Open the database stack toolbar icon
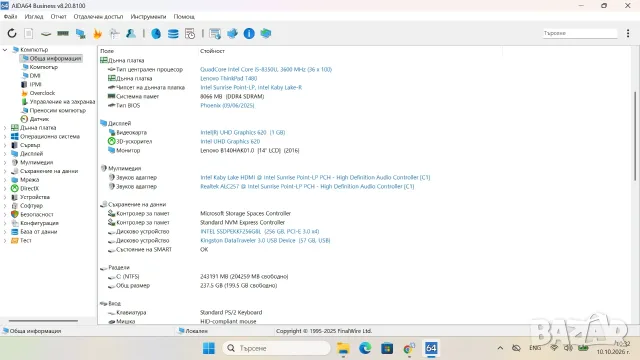Image resolution: width=640 pixels, height=360 pixels. click(x=173, y=33)
